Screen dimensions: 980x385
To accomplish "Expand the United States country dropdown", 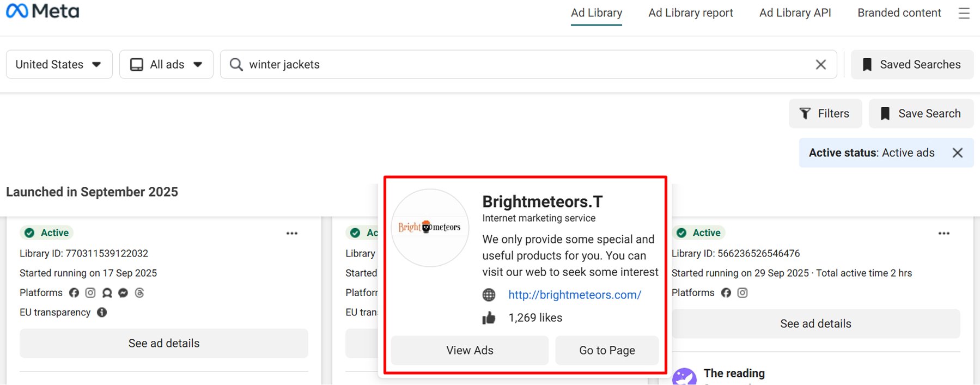I will click(59, 65).
